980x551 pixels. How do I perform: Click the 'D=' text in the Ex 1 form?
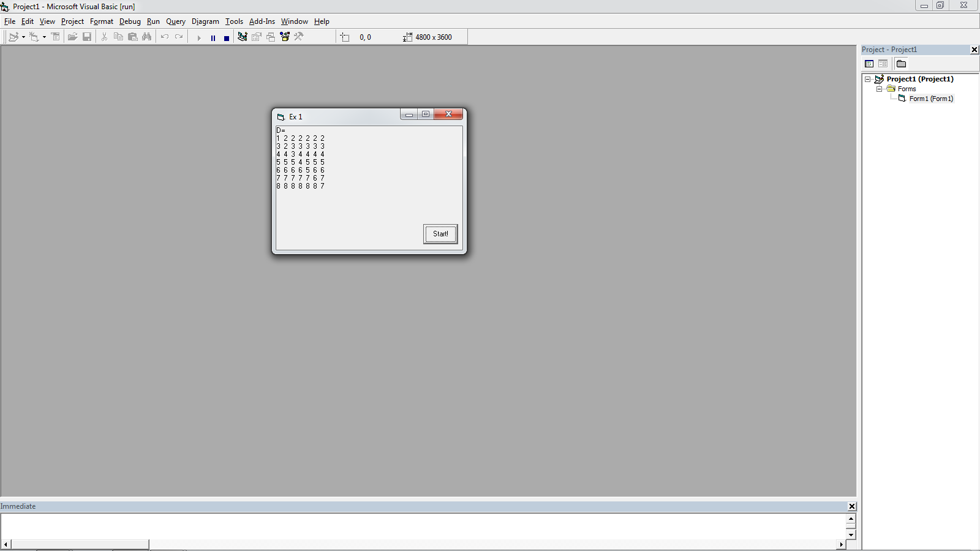[x=281, y=130]
